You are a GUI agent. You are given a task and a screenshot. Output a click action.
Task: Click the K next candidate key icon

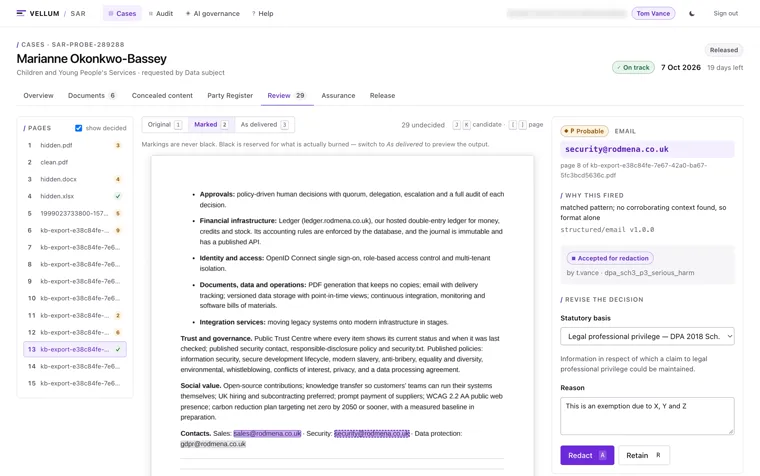point(466,125)
